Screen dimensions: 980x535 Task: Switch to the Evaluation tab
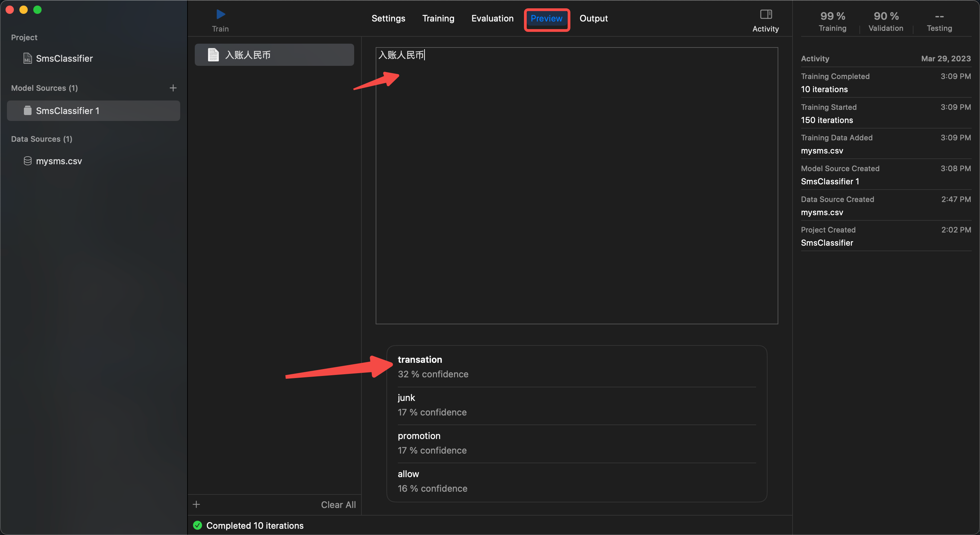click(x=492, y=18)
